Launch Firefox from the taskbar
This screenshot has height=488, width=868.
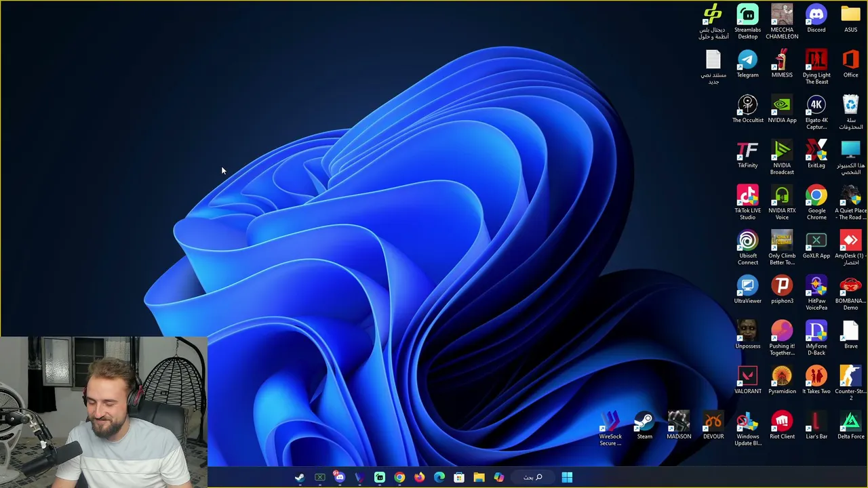[x=419, y=477]
